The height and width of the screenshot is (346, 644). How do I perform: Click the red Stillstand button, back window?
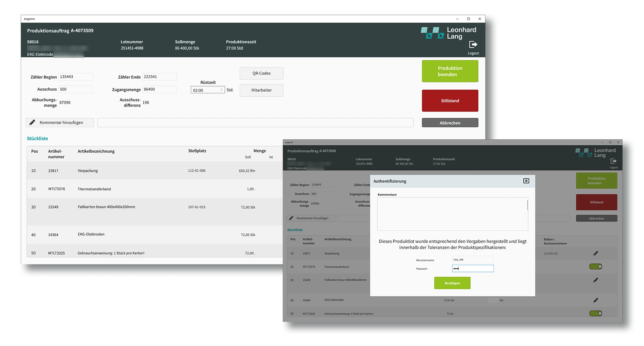point(450,101)
